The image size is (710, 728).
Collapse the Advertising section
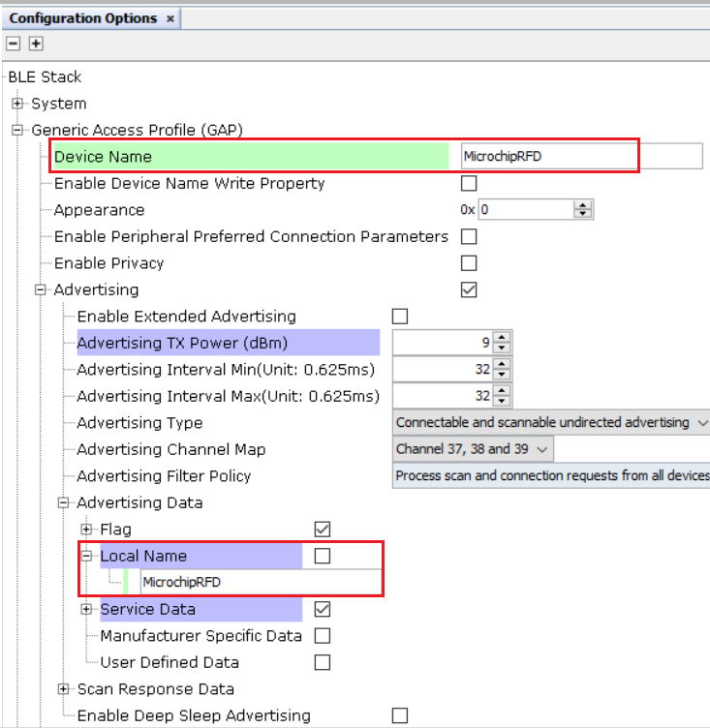click(x=41, y=289)
